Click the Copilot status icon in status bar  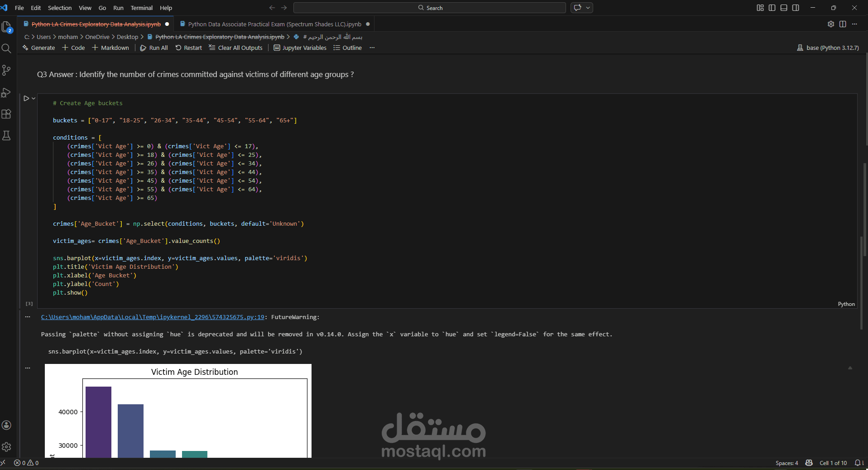[x=809, y=463]
